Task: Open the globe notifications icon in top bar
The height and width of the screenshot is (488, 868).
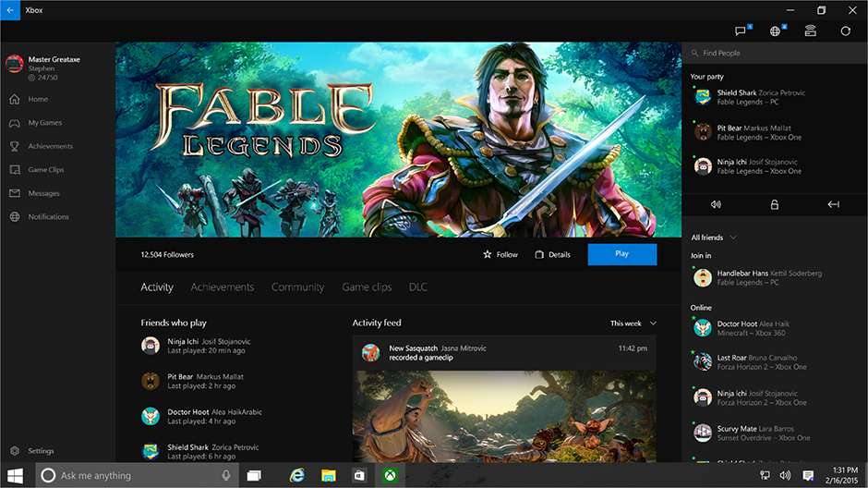Action: tap(776, 30)
